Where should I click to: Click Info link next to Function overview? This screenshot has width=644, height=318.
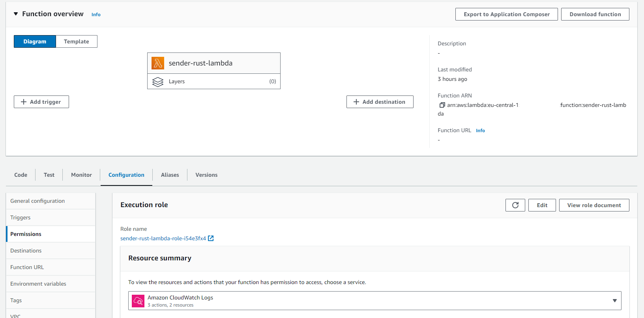[96, 15]
